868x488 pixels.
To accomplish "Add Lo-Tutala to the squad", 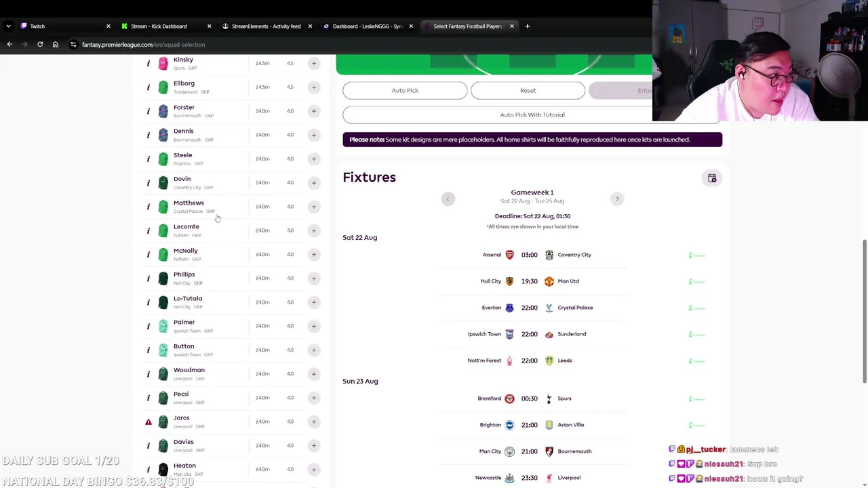I will [x=313, y=302].
